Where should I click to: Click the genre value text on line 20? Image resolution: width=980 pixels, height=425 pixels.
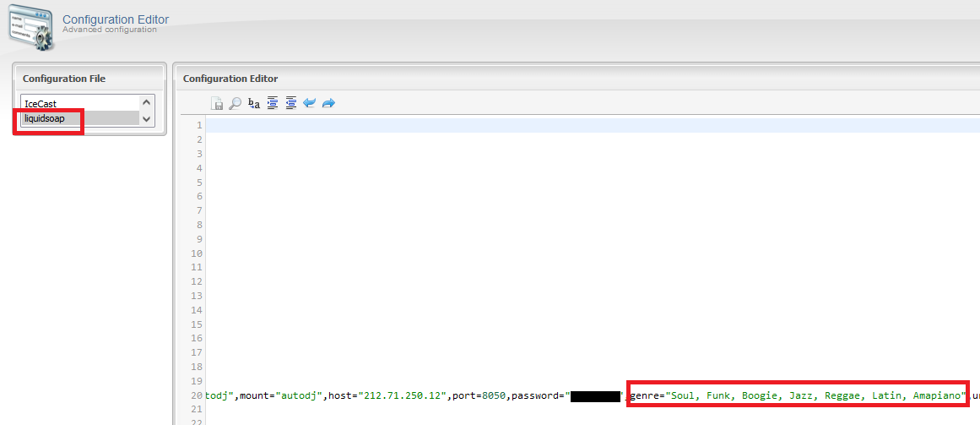(817, 395)
